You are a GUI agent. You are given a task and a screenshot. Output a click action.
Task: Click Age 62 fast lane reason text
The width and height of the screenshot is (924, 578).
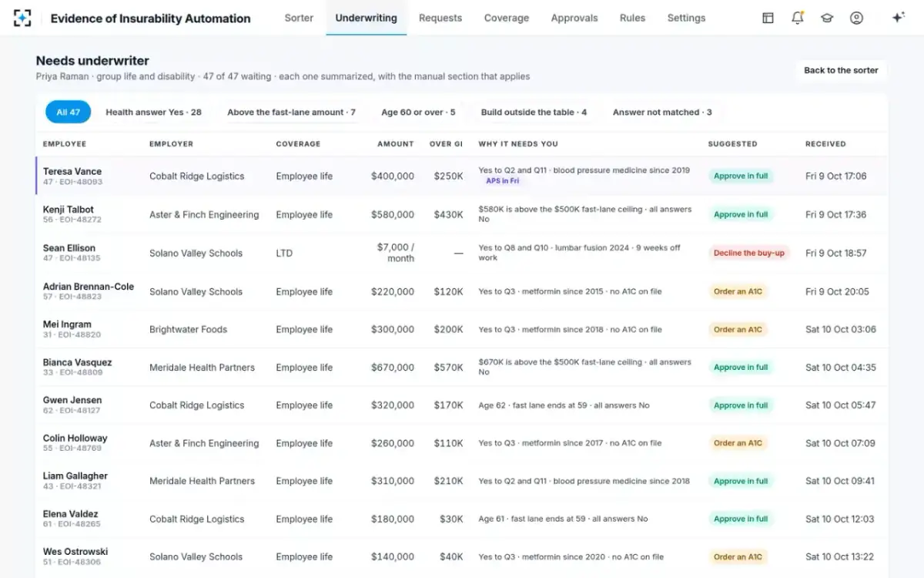pos(564,405)
